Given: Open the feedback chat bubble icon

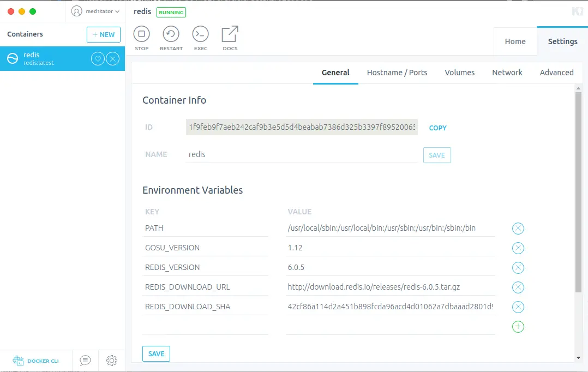Looking at the screenshot, I should pos(85,361).
